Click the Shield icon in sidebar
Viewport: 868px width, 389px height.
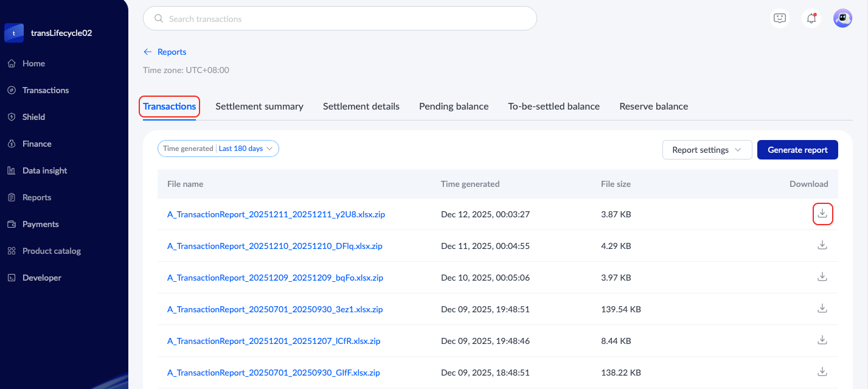click(x=12, y=117)
